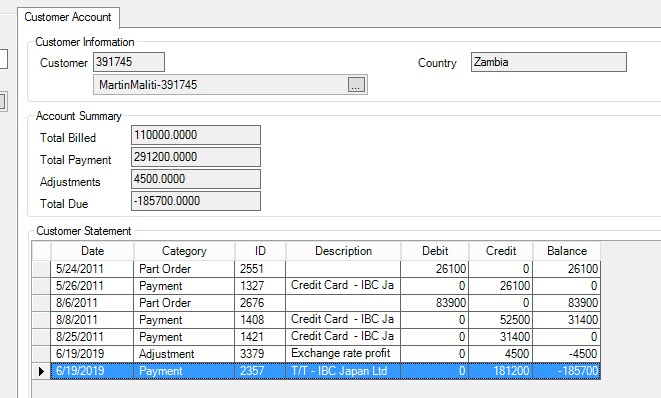The width and height of the screenshot is (661, 398).
Task: Sort by the Debit column header
Action: [x=435, y=251]
